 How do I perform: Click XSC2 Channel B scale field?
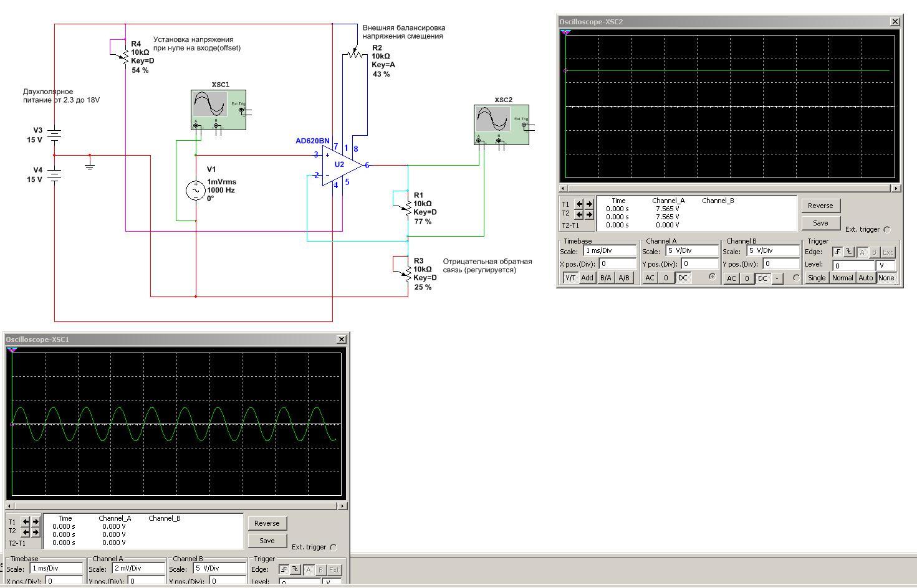point(772,251)
